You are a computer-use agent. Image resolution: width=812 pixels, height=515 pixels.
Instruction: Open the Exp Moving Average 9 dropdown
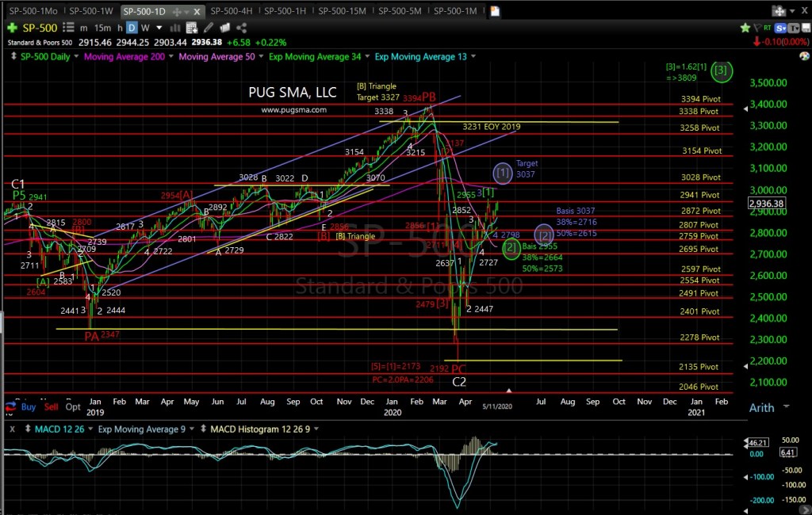[192, 429]
